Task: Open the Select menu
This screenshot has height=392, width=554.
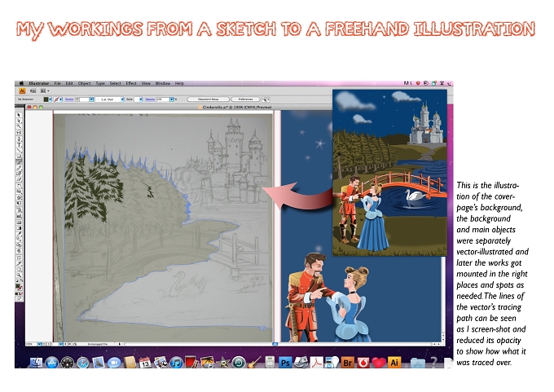Action: 115,83
